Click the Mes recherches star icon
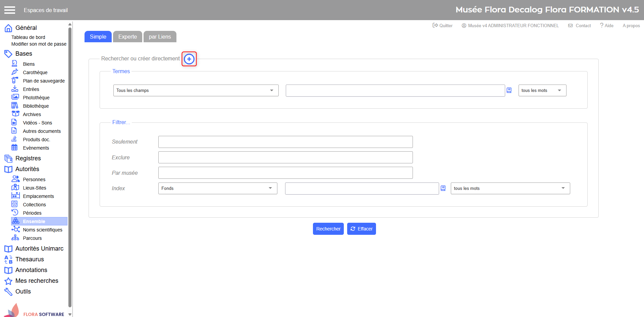The image size is (644, 317). 8,281
